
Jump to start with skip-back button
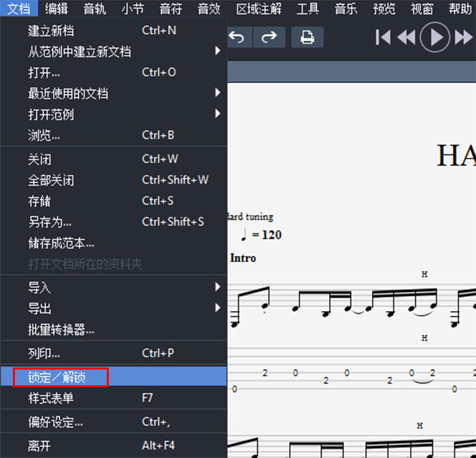click(x=383, y=37)
